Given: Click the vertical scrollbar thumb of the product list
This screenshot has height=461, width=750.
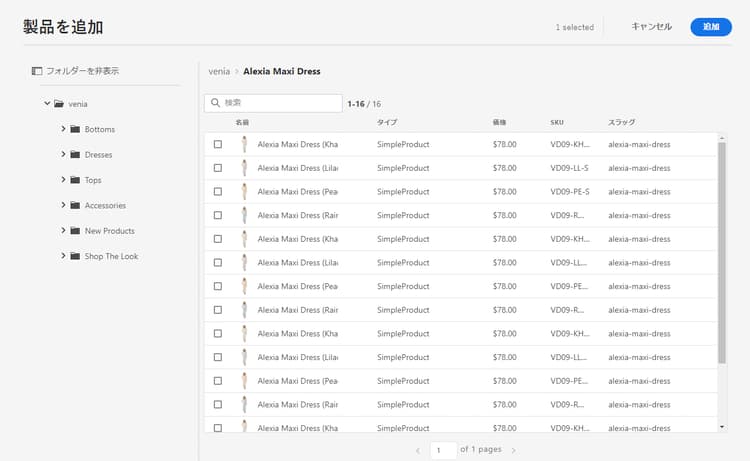Looking at the screenshot, I should [x=722, y=252].
